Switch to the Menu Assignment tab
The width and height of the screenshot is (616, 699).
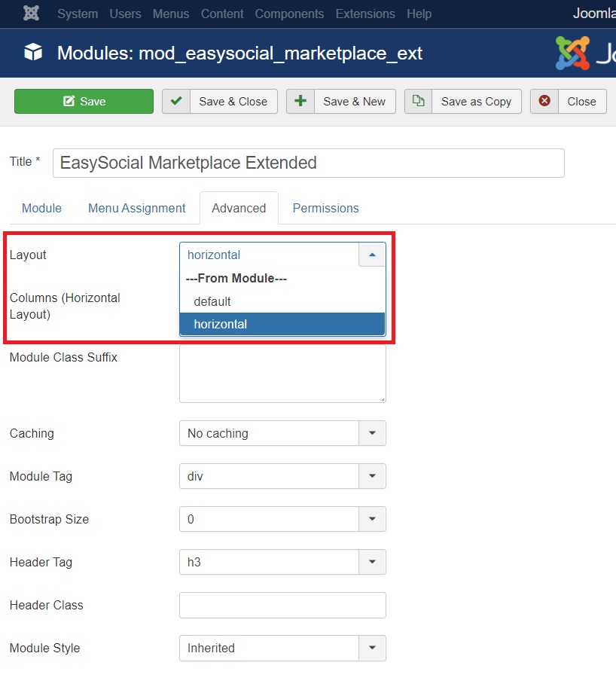136,208
